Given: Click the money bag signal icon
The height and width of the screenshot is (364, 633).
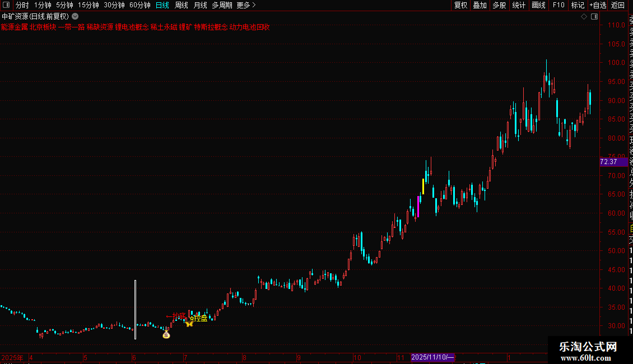Looking at the screenshot, I should (x=166, y=334).
